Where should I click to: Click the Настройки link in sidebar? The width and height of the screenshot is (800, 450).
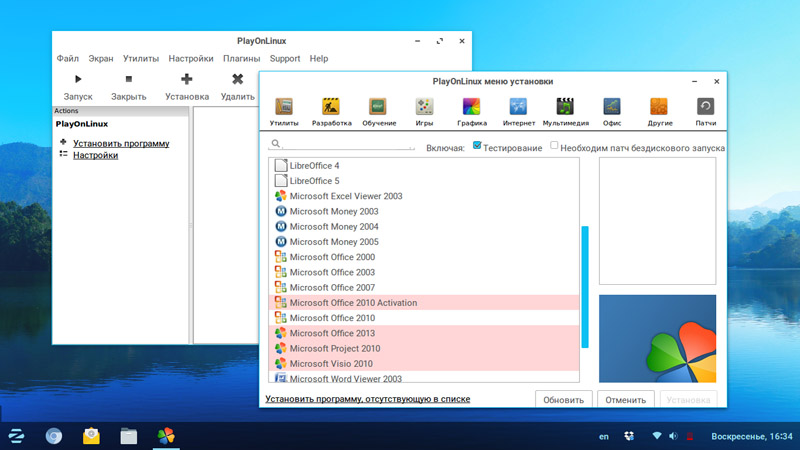coord(95,155)
